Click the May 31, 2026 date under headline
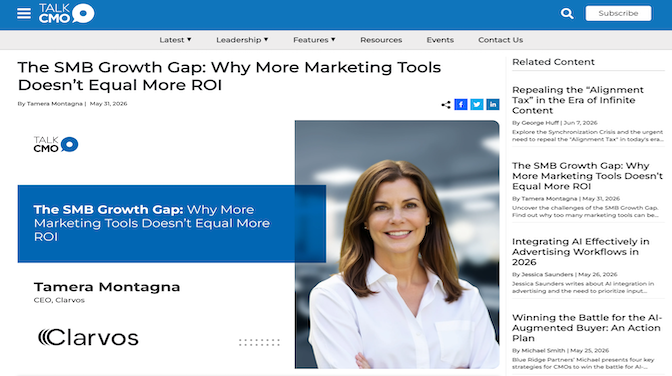The width and height of the screenshot is (672, 376). point(108,104)
